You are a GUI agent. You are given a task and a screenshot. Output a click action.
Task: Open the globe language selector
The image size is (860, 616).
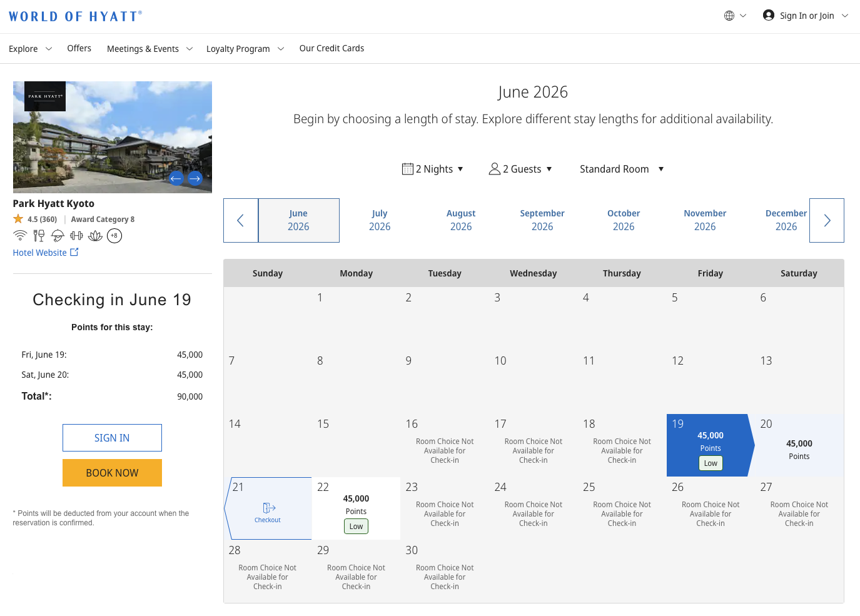pos(735,16)
